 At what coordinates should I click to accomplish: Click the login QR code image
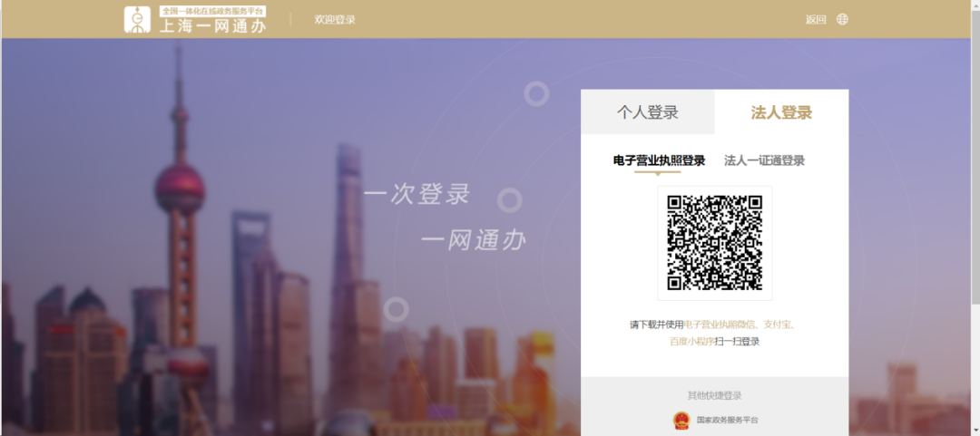pyautogui.click(x=714, y=243)
